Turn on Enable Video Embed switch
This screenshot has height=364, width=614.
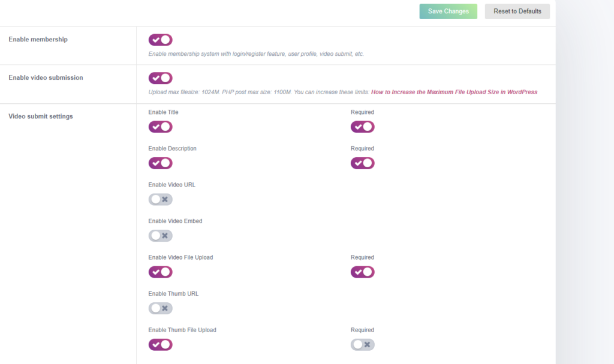[x=160, y=236]
